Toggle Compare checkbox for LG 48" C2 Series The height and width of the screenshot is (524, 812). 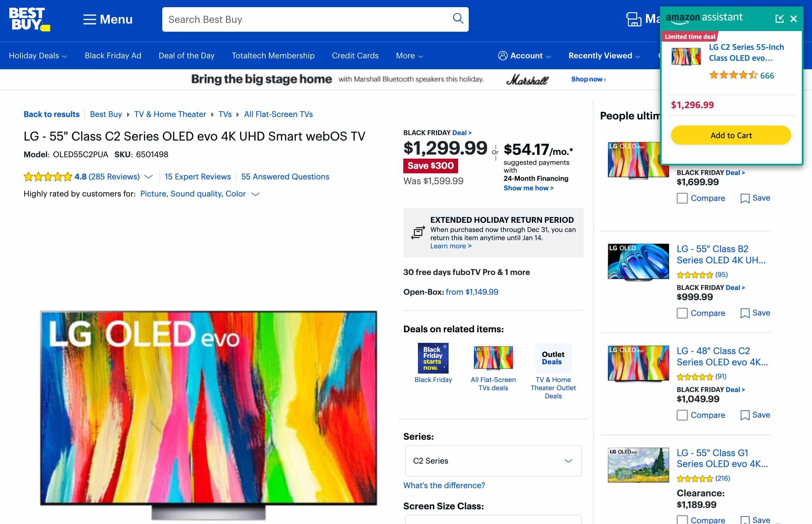click(681, 414)
